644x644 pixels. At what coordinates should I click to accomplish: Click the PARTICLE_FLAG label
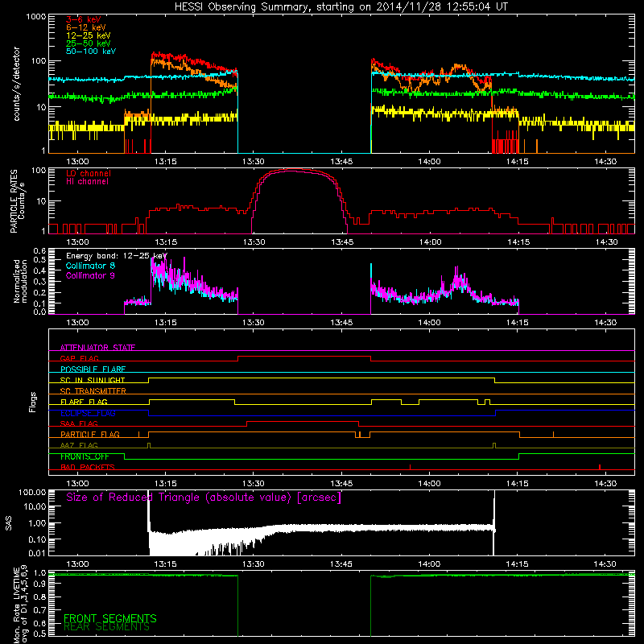(x=90, y=434)
